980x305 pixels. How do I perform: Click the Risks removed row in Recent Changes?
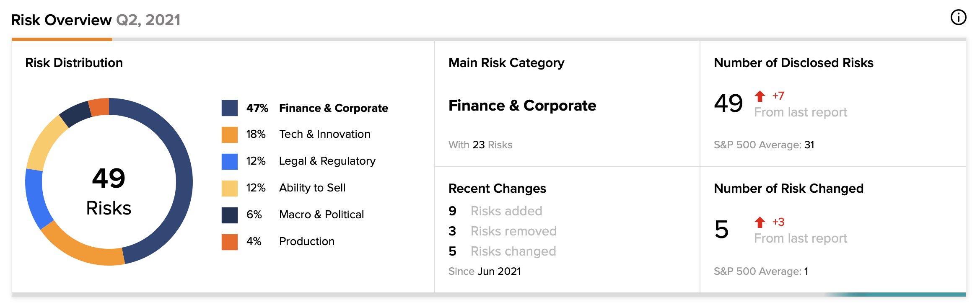click(503, 231)
